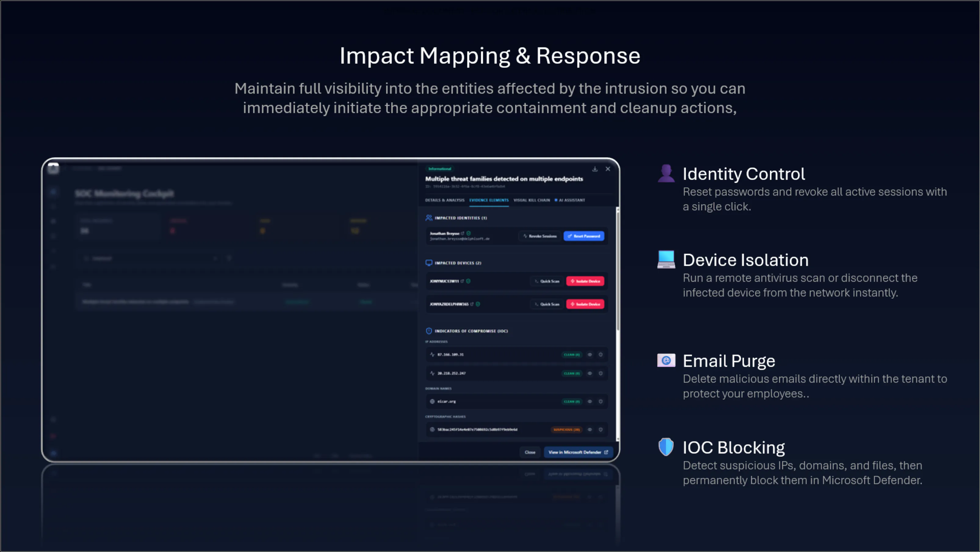Click green shield icon beside JONYNUC13W11
Viewport: 980px width, 552px height.
468,281
